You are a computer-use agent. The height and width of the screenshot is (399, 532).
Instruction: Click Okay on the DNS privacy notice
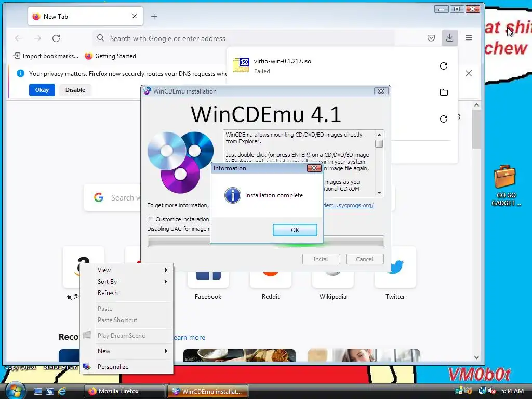tap(42, 90)
